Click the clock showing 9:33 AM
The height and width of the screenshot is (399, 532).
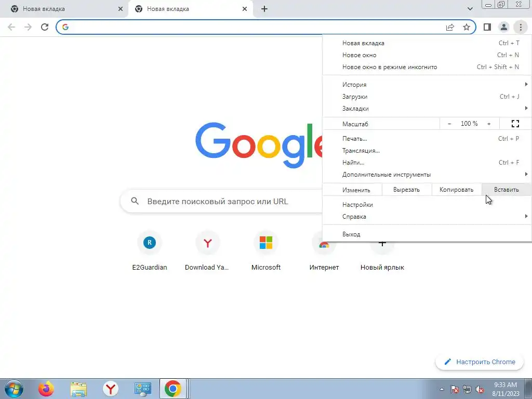506,389
